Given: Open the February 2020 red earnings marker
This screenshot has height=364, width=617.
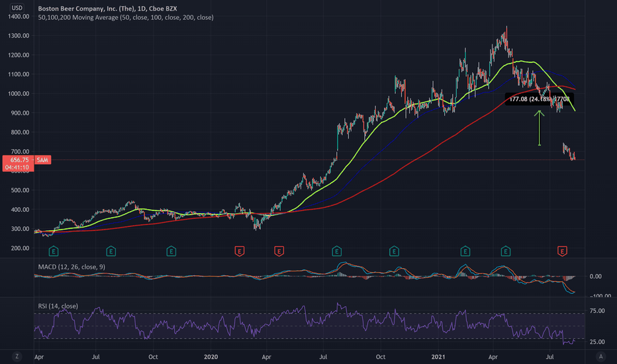Looking at the screenshot, I should point(239,251).
